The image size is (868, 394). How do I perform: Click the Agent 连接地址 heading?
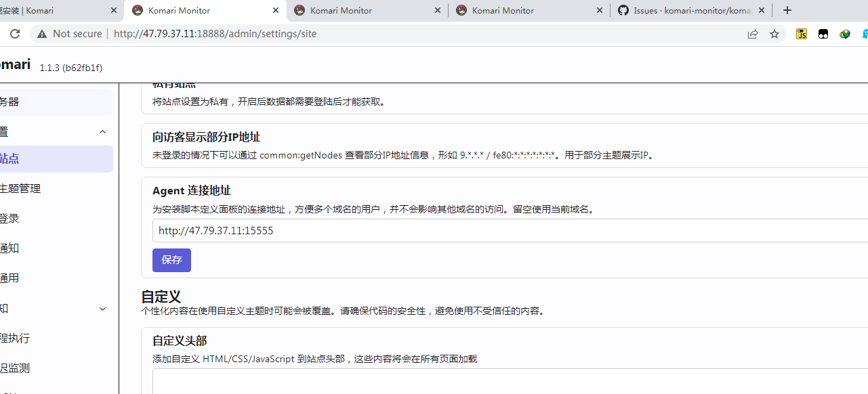pos(192,191)
